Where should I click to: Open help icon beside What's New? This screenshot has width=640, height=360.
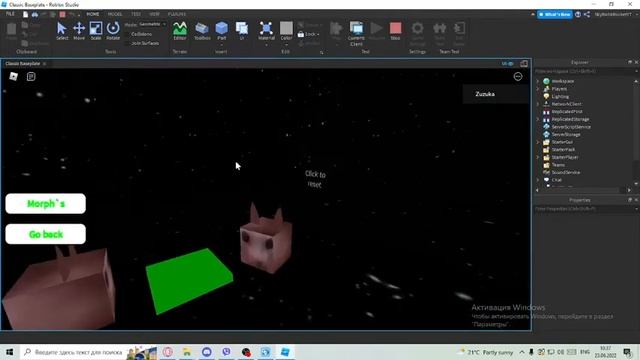pos(578,14)
